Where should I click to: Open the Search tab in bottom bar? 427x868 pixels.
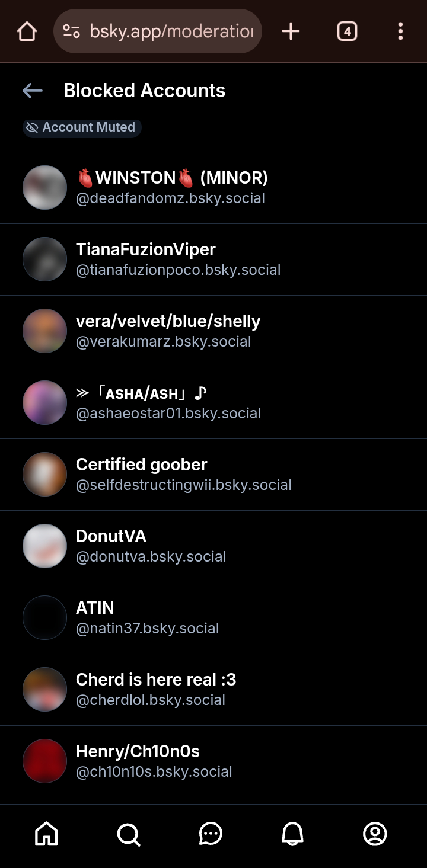tap(129, 834)
